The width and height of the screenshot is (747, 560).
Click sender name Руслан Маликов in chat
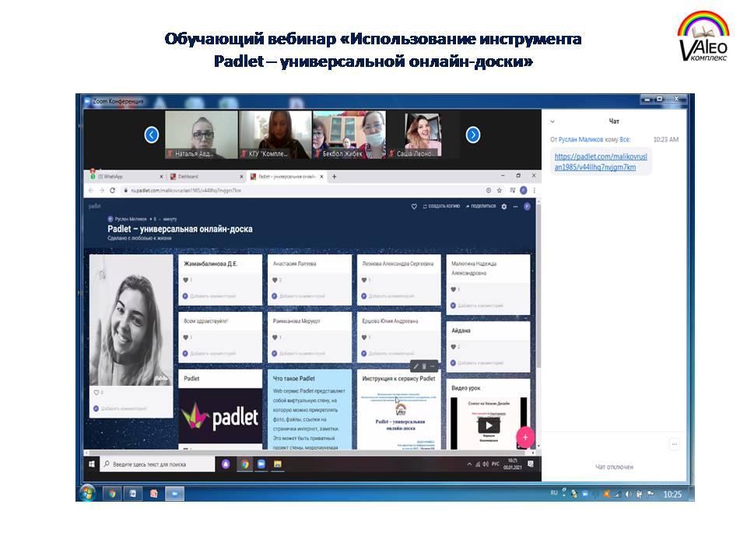580,139
